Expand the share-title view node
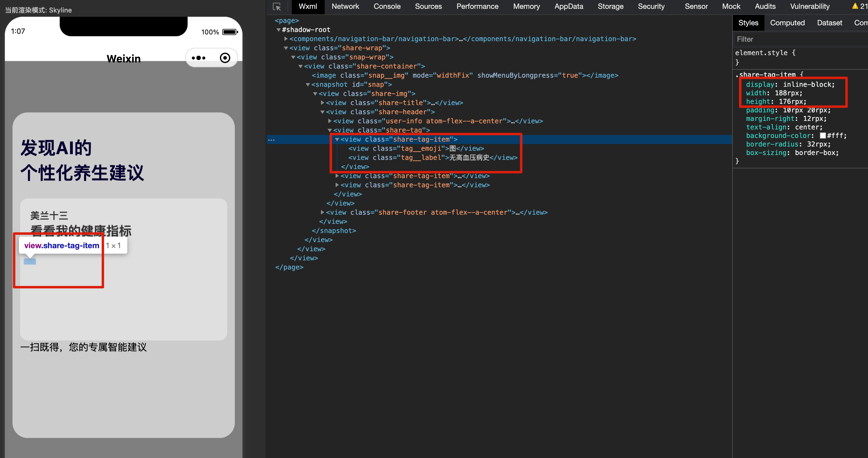Viewport: 868px width, 458px height. click(323, 103)
